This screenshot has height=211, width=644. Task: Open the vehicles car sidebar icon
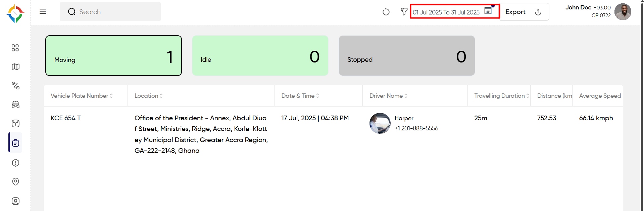[x=15, y=104]
